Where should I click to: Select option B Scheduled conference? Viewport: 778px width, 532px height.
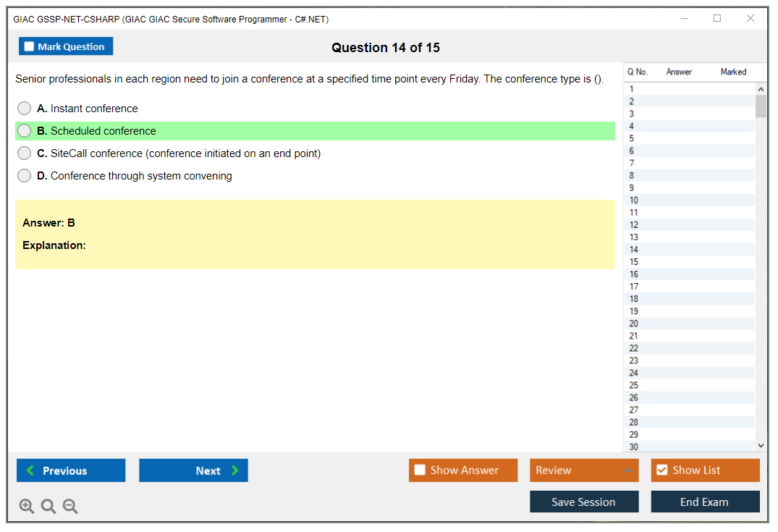coord(25,131)
